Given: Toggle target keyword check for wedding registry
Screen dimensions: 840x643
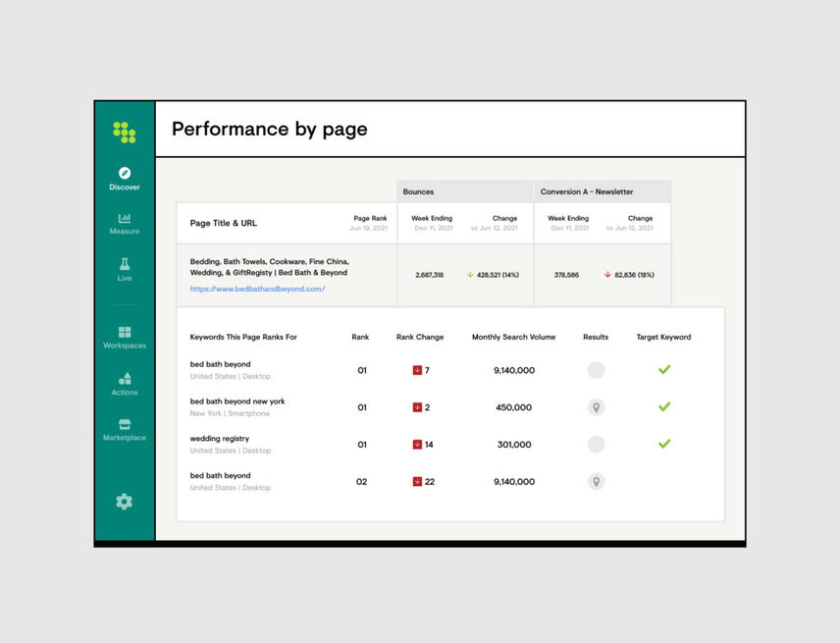Looking at the screenshot, I should 664,444.
